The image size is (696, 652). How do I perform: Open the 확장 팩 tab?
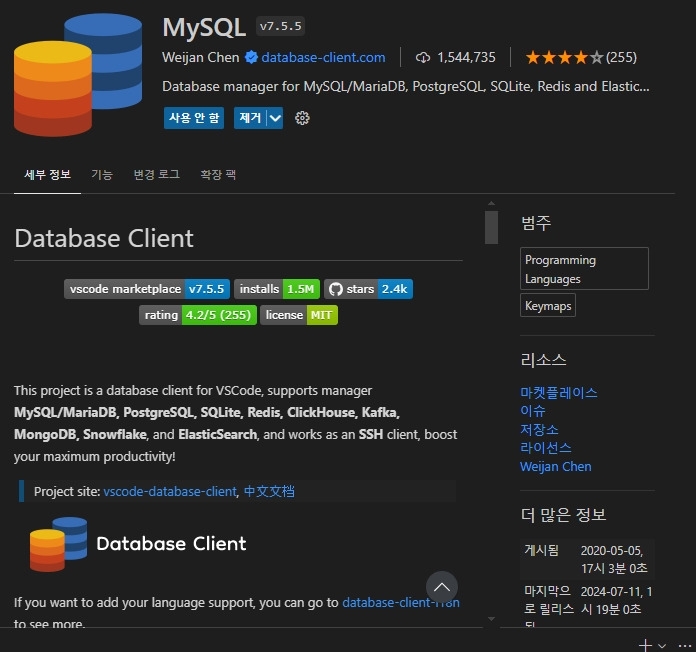point(218,174)
